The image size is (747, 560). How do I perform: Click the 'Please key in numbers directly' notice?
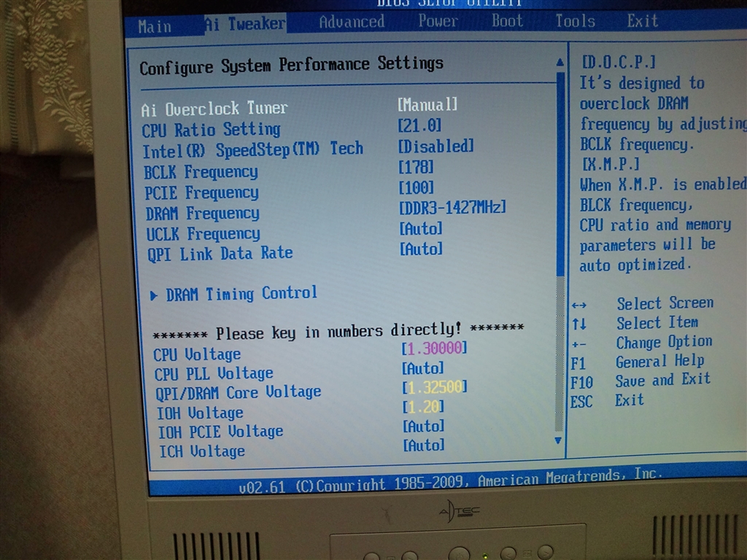click(x=338, y=331)
